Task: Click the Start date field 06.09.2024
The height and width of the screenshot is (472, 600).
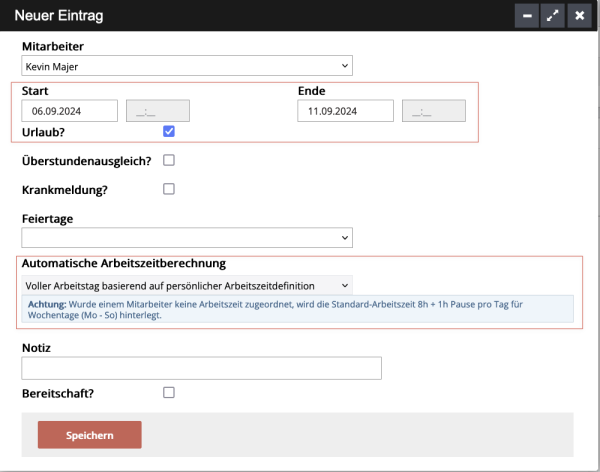Action: coord(70,111)
